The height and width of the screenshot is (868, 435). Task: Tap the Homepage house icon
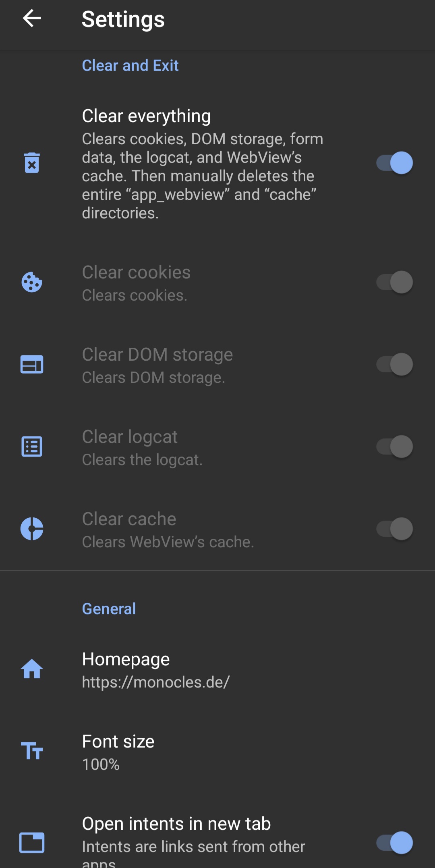click(32, 669)
